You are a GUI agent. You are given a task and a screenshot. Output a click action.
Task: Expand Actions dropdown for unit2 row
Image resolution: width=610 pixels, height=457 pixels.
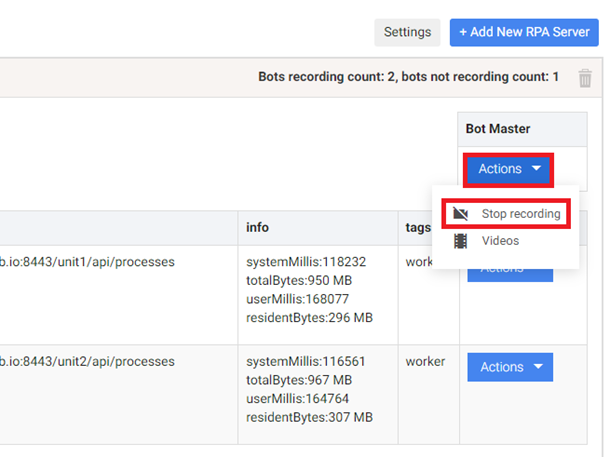point(510,367)
